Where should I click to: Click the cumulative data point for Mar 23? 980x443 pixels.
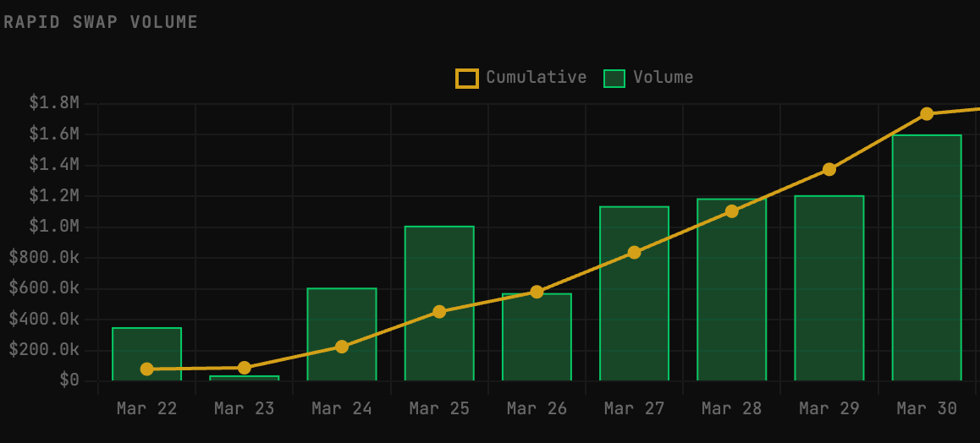pos(245,368)
